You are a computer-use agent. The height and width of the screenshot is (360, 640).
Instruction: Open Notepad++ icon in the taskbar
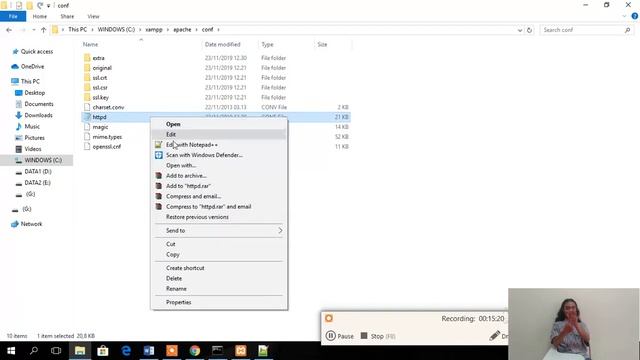click(263, 351)
